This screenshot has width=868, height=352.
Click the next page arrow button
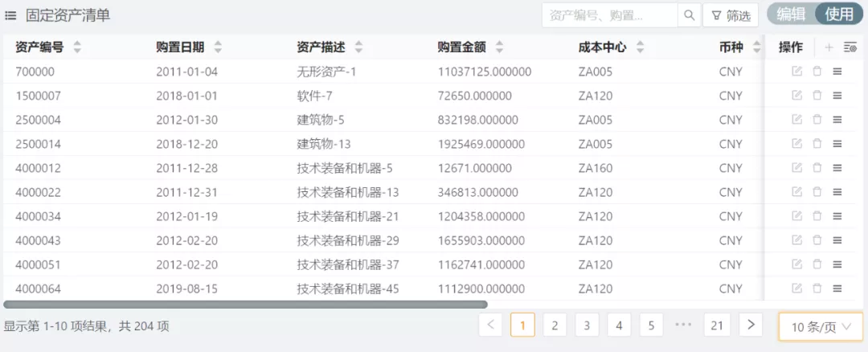pyautogui.click(x=750, y=325)
